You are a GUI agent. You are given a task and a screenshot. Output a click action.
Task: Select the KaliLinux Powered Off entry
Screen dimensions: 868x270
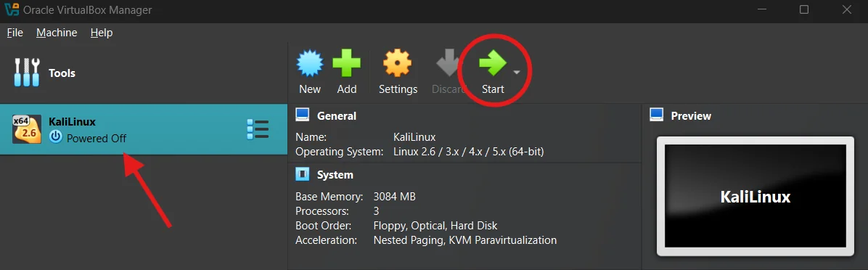coord(144,129)
